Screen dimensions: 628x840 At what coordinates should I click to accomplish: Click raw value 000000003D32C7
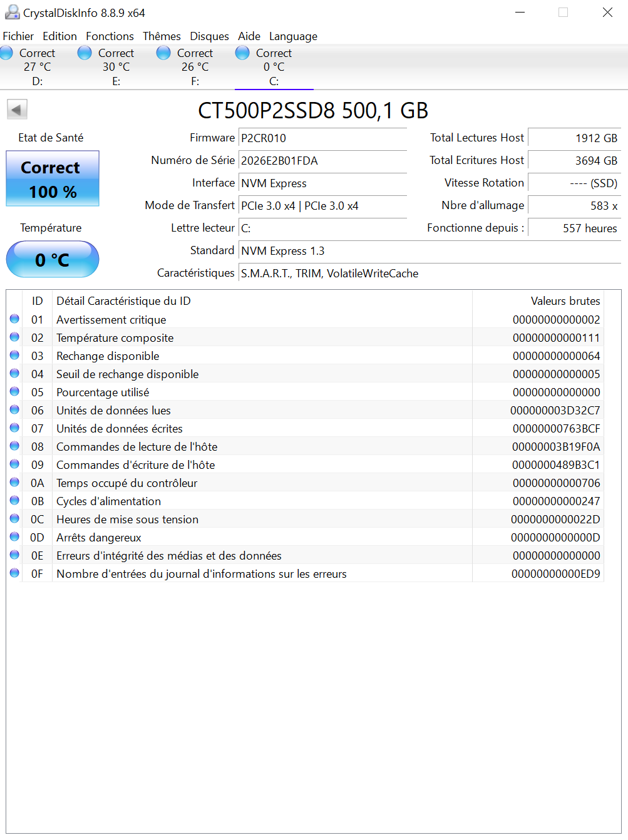[x=555, y=411]
